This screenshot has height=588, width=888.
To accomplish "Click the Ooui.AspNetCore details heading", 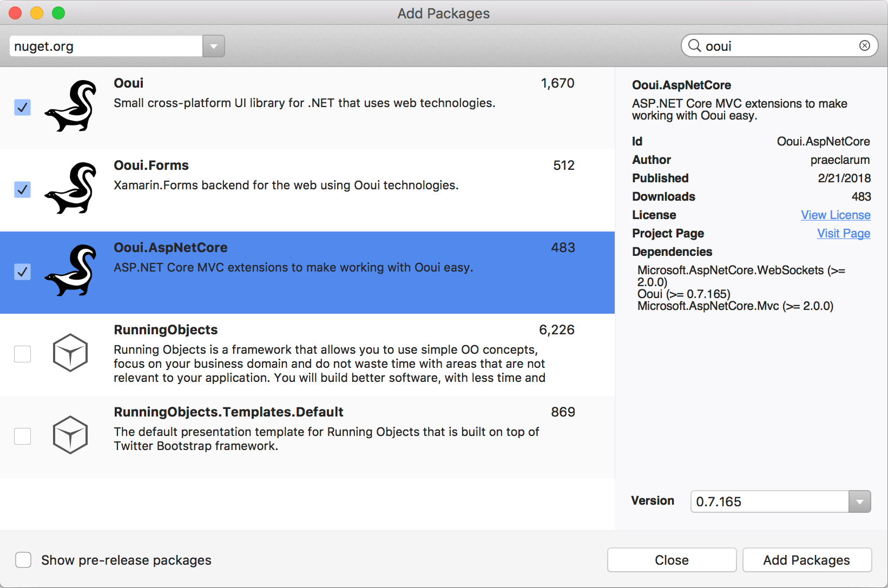I will (x=681, y=85).
